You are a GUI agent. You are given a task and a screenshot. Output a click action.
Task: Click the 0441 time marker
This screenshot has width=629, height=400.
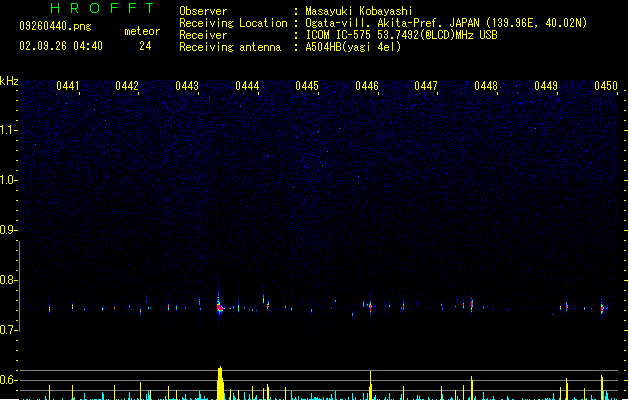coord(67,85)
